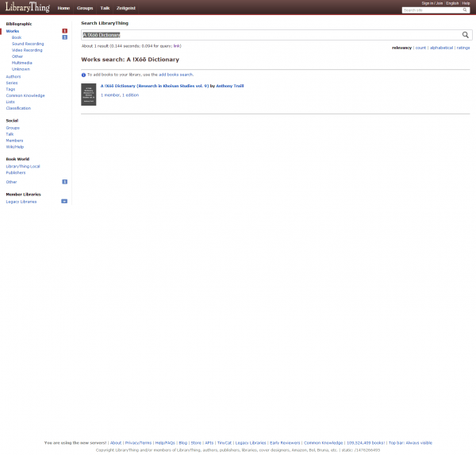Search Classification category

coord(18,108)
